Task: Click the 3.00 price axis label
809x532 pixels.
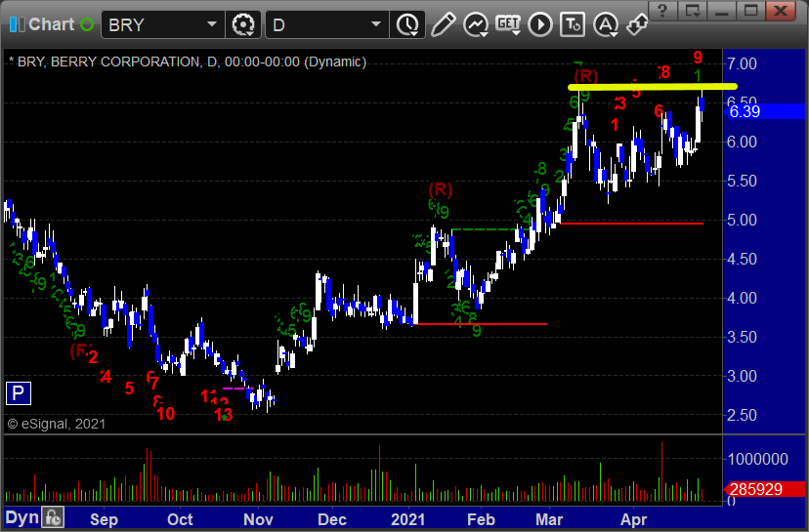Action: click(x=742, y=376)
